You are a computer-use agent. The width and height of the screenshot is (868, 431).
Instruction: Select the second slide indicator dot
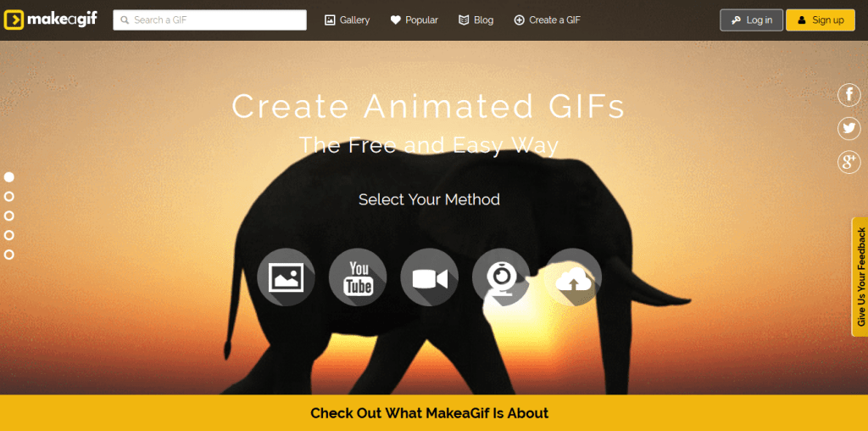pos(8,197)
